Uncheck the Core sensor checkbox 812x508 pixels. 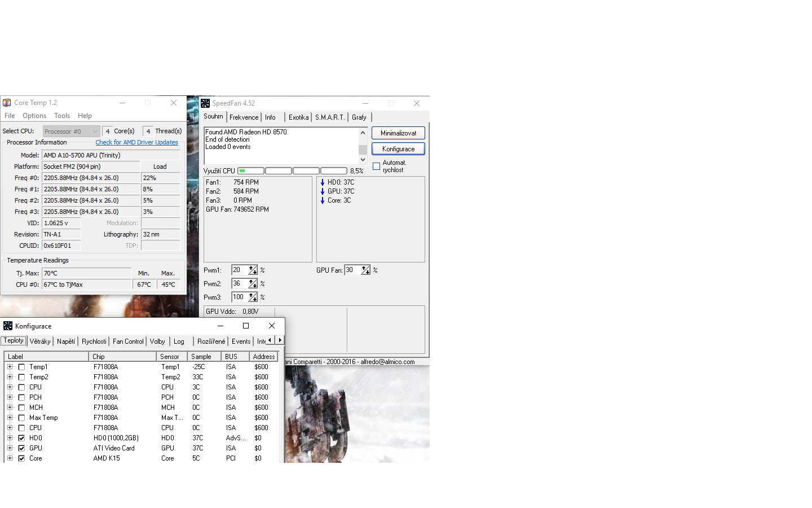(21, 458)
